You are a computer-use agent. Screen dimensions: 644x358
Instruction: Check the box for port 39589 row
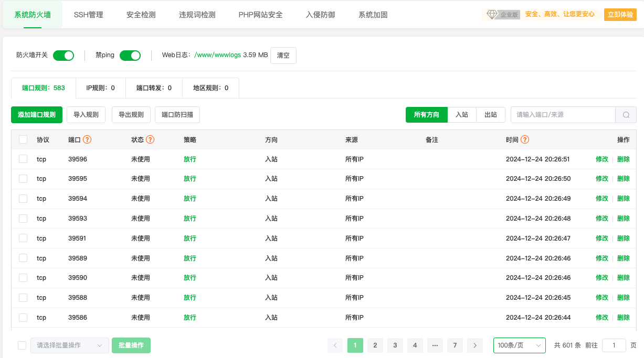[23, 258]
